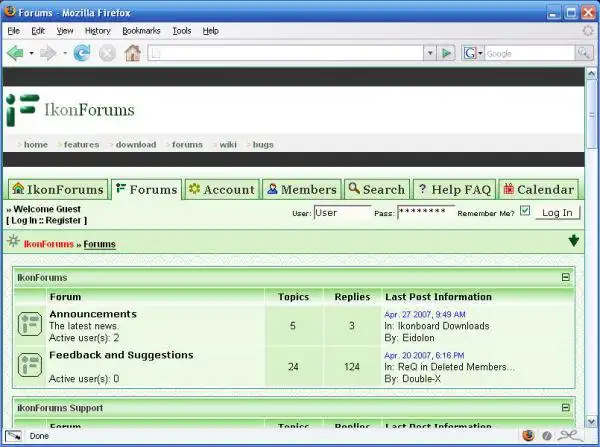Open the Apr 27 2007 last post link
This screenshot has height=447, width=600.
point(425,315)
